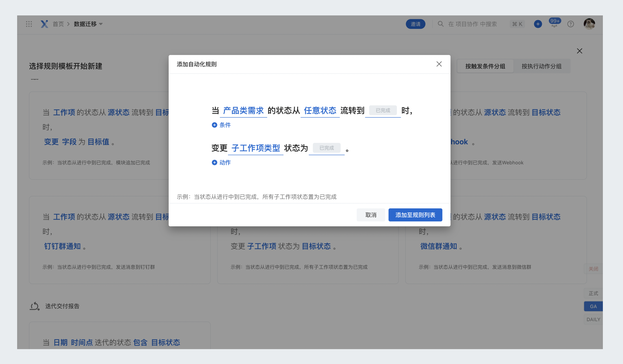Screen dimensions: 623x364
Task: Click the 取消 button
Action: point(371,215)
